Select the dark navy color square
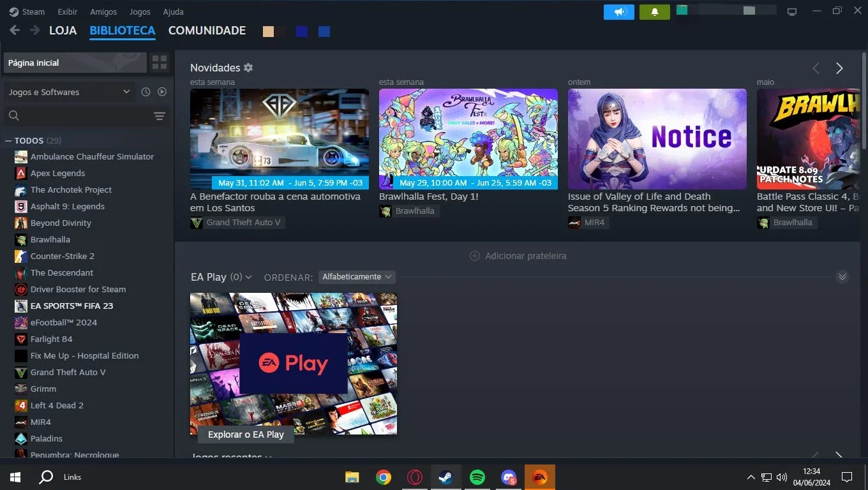Viewport: 868px width, 490px height. point(302,31)
